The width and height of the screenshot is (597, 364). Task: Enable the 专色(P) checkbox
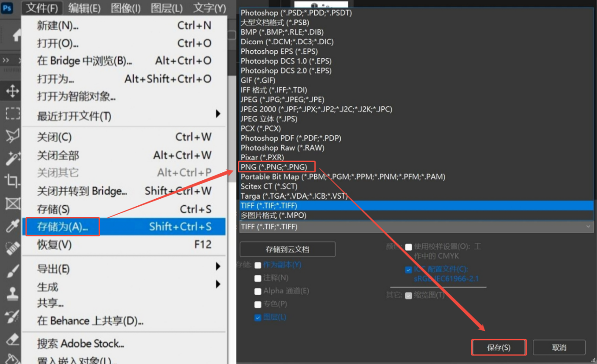pos(258,305)
